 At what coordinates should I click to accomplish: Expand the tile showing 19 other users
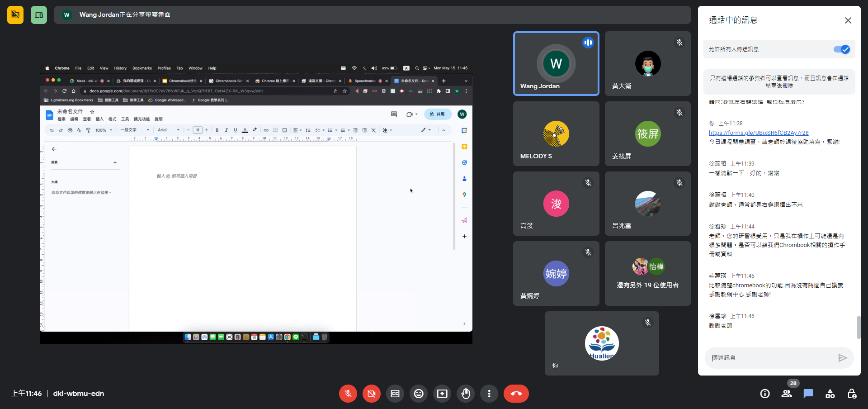pyautogui.click(x=647, y=273)
